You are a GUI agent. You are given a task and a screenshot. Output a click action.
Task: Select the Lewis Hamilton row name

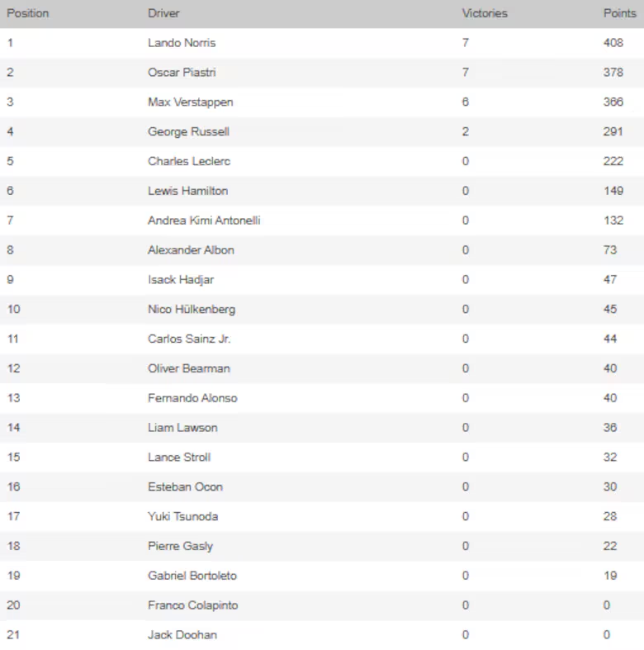pos(187,191)
